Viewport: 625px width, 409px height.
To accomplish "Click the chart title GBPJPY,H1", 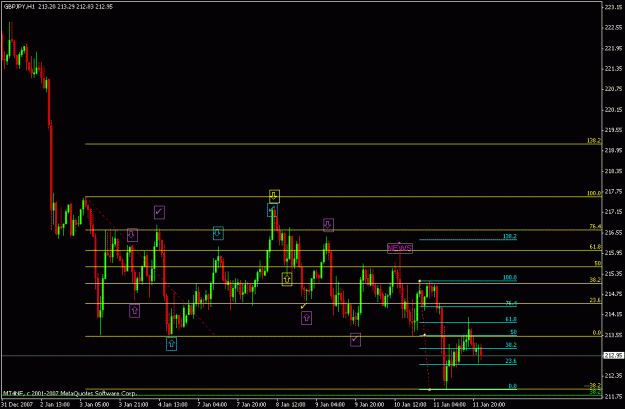I will (20, 7).
